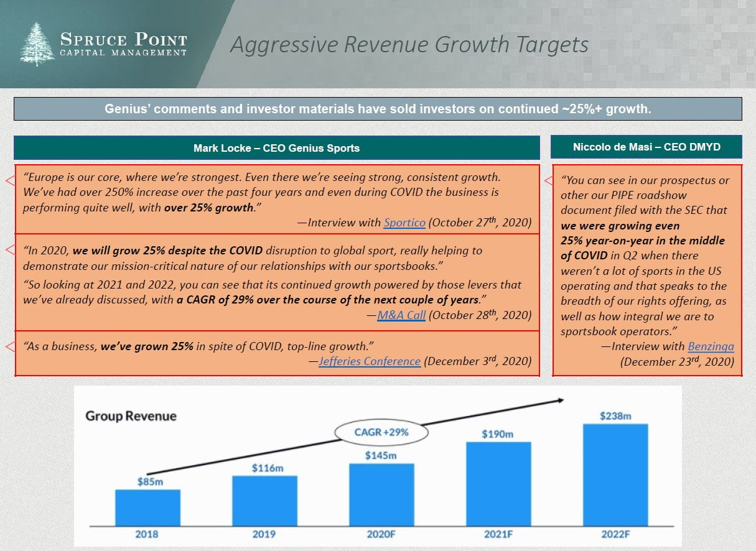Select the 2018 blue revenue bar
The image size is (756, 551).
coord(147,507)
